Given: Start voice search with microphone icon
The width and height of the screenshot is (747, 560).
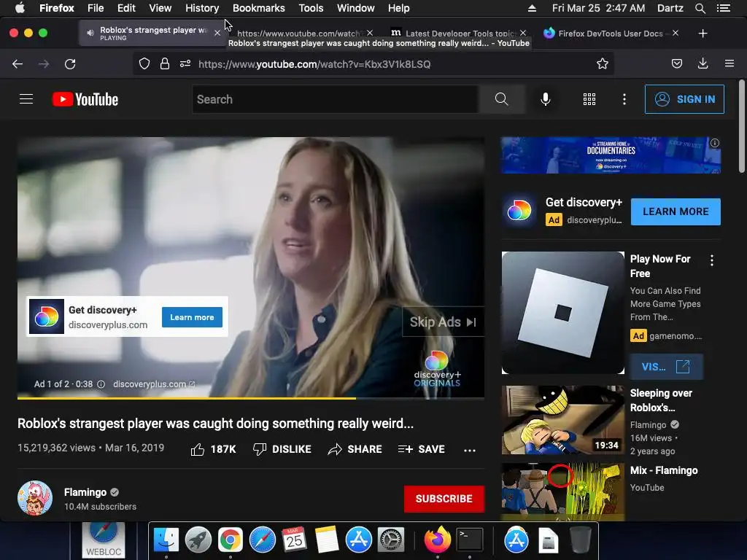Looking at the screenshot, I should tap(546, 99).
